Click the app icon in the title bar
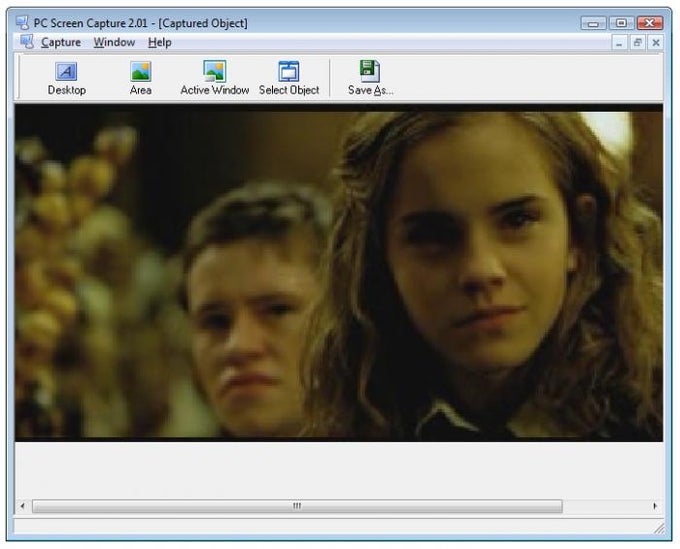 pos(23,23)
